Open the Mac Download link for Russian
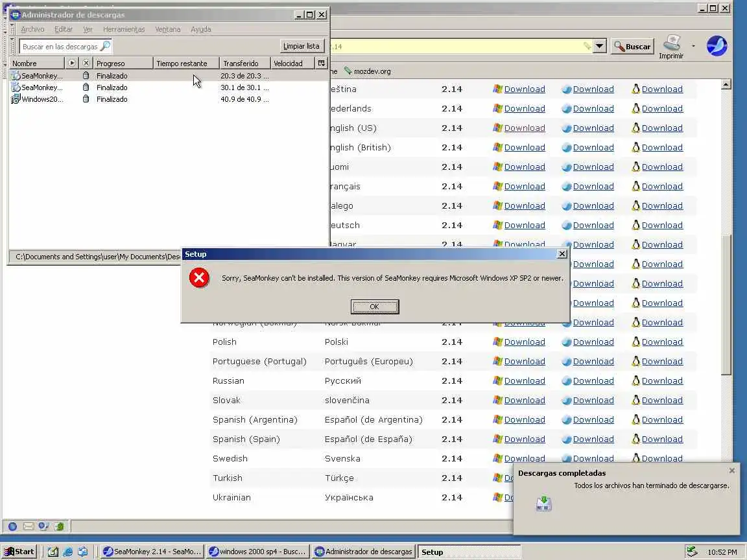 pos(593,381)
